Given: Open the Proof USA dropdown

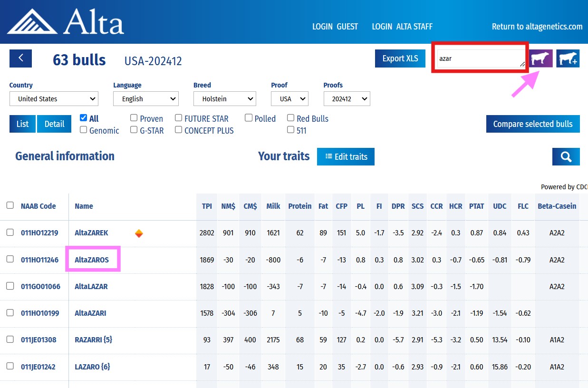Looking at the screenshot, I should click(x=289, y=99).
